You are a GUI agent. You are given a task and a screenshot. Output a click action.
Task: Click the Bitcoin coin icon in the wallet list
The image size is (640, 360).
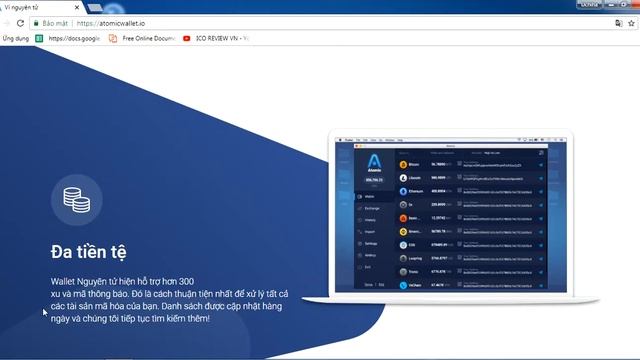point(403,164)
